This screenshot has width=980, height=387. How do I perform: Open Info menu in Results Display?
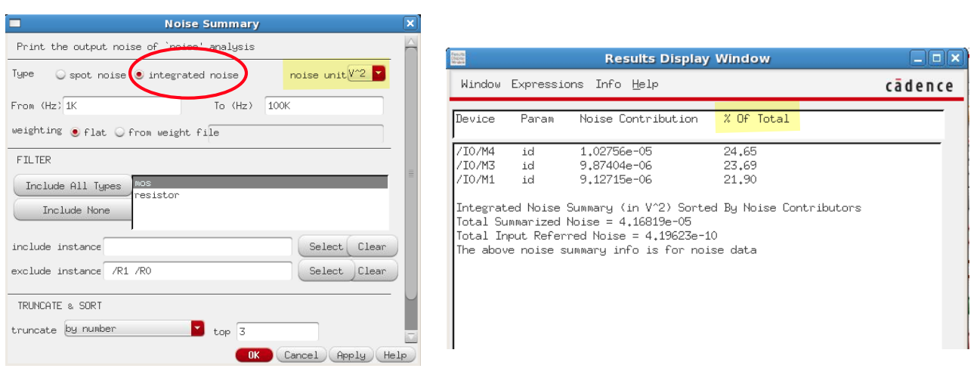coord(608,84)
